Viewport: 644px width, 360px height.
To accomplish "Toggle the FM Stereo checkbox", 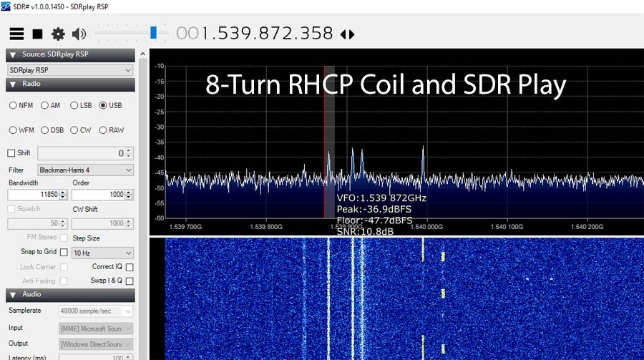I will (64, 238).
